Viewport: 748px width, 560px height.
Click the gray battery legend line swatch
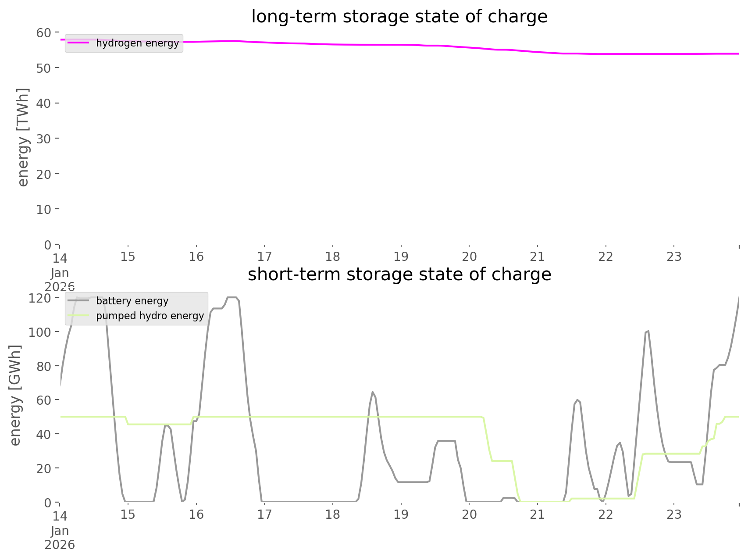click(78, 301)
